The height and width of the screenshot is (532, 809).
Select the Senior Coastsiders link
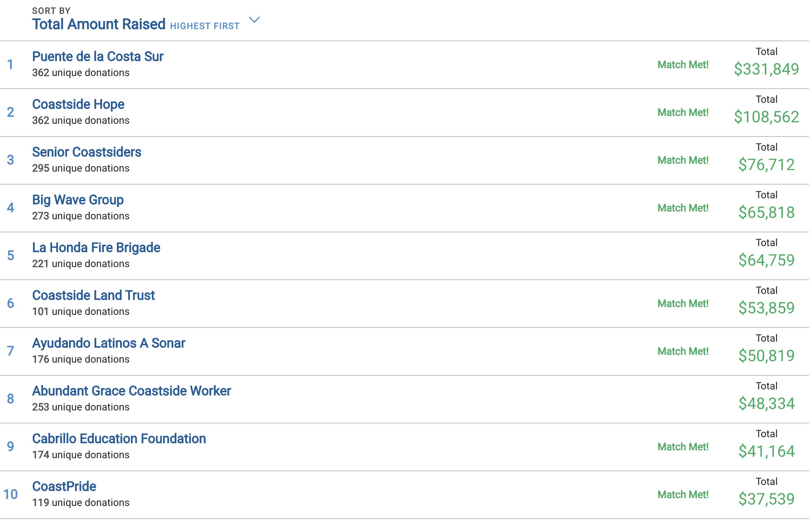point(86,152)
